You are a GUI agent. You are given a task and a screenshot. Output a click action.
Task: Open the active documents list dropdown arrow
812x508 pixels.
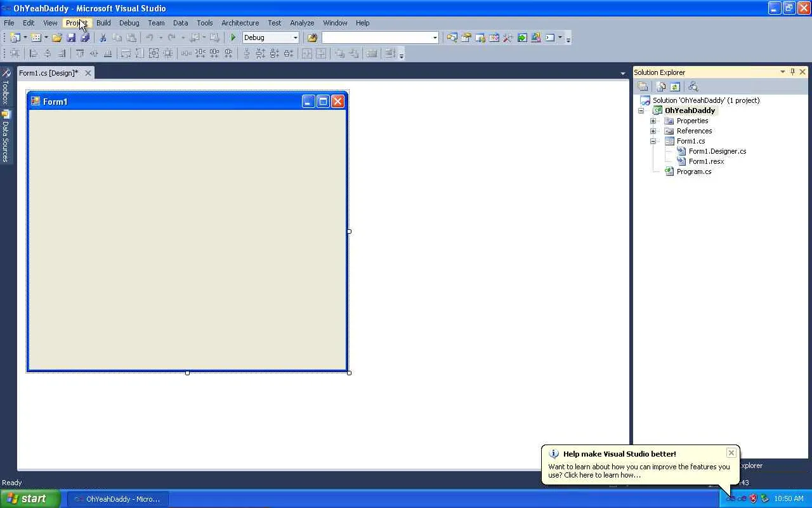click(x=622, y=74)
